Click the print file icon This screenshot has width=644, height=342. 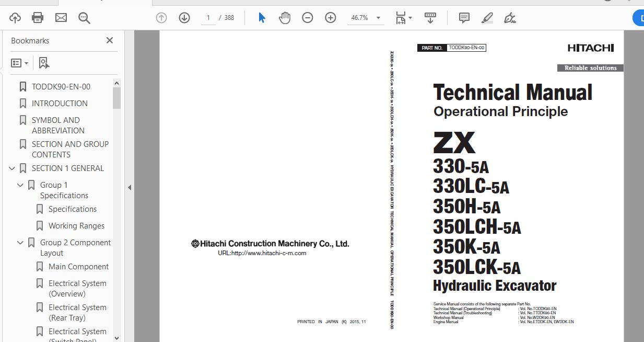click(38, 18)
